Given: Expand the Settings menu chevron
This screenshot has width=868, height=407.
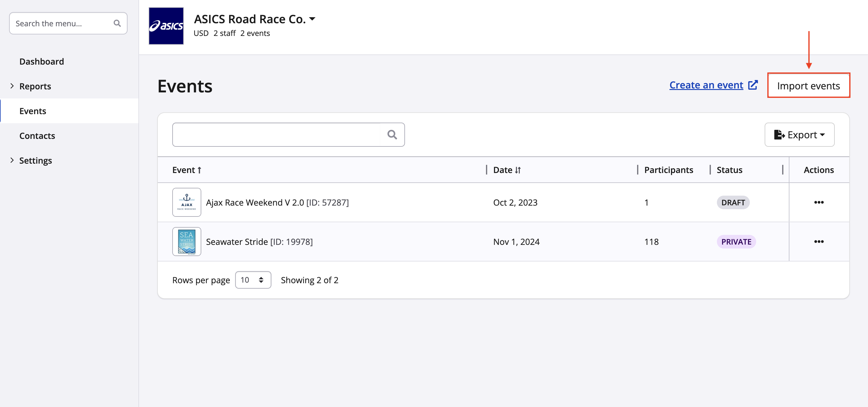Looking at the screenshot, I should click(x=12, y=160).
